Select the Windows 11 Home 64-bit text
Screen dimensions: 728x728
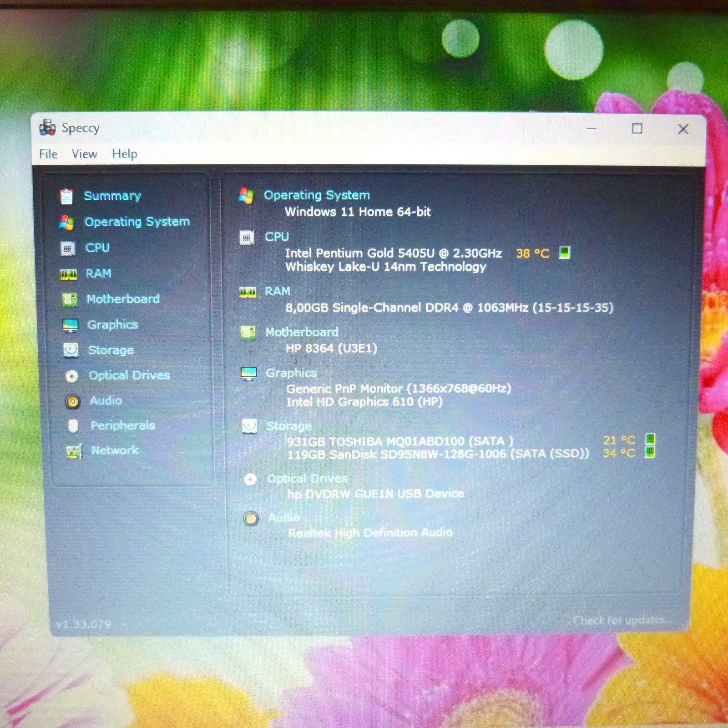tap(358, 212)
